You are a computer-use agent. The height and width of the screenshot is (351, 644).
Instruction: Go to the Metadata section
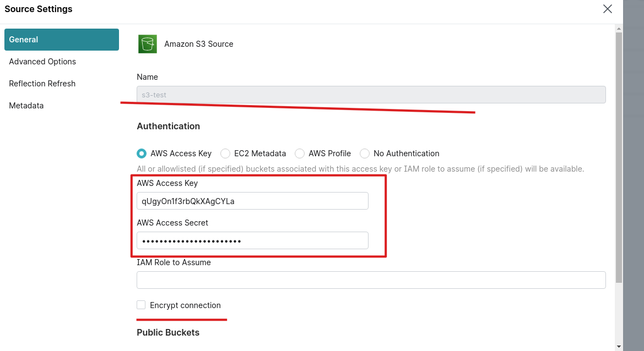pos(26,106)
